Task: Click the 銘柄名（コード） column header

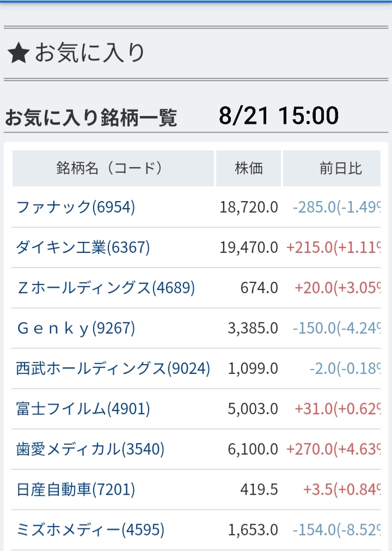Action: coord(109,168)
